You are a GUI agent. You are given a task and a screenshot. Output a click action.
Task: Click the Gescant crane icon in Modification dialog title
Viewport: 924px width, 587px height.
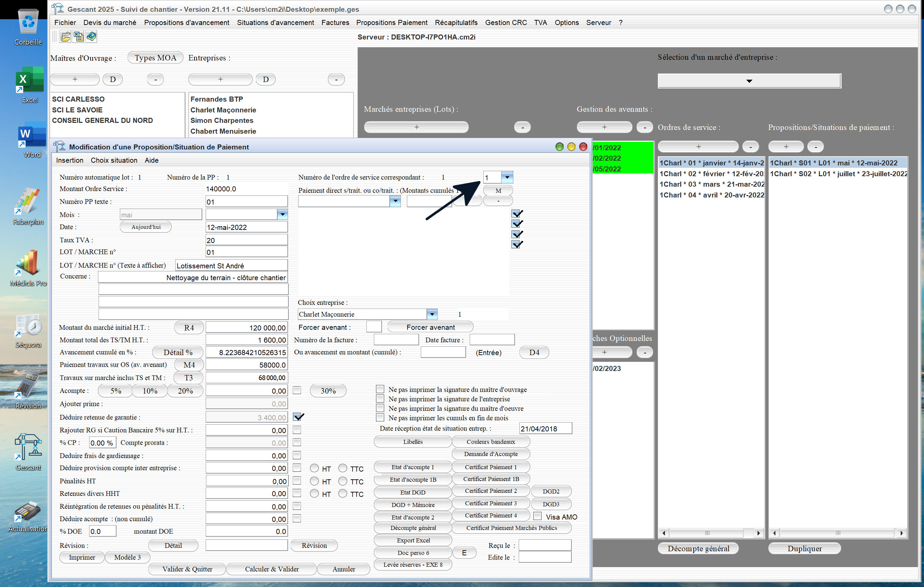[59, 146]
